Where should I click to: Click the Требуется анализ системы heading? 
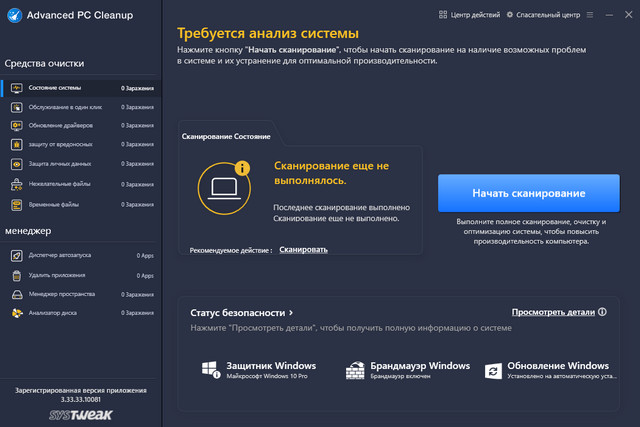[x=268, y=33]
